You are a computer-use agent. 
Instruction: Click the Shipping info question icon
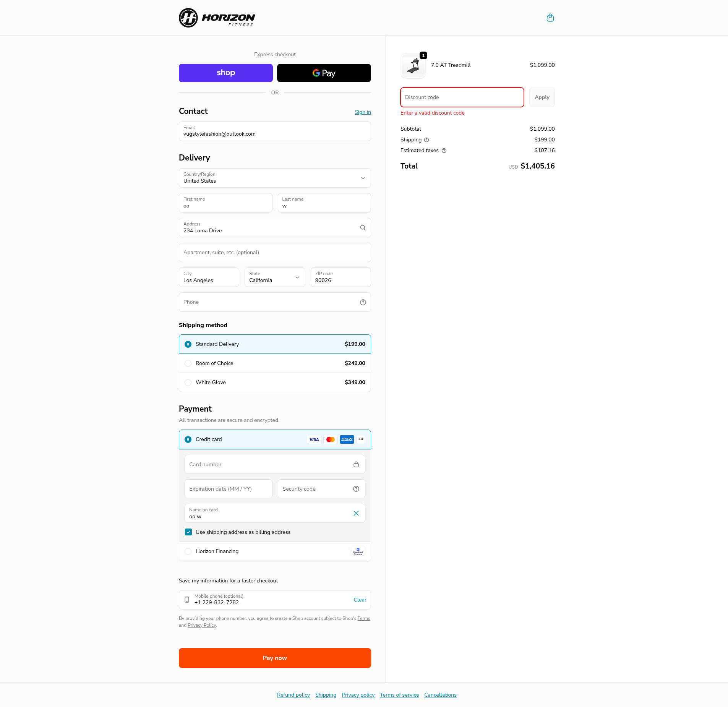point(426,140)
